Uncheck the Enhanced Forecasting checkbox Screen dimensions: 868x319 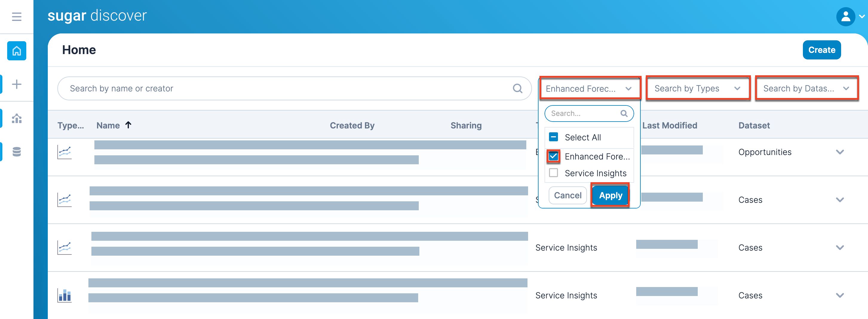coord(553,156)
